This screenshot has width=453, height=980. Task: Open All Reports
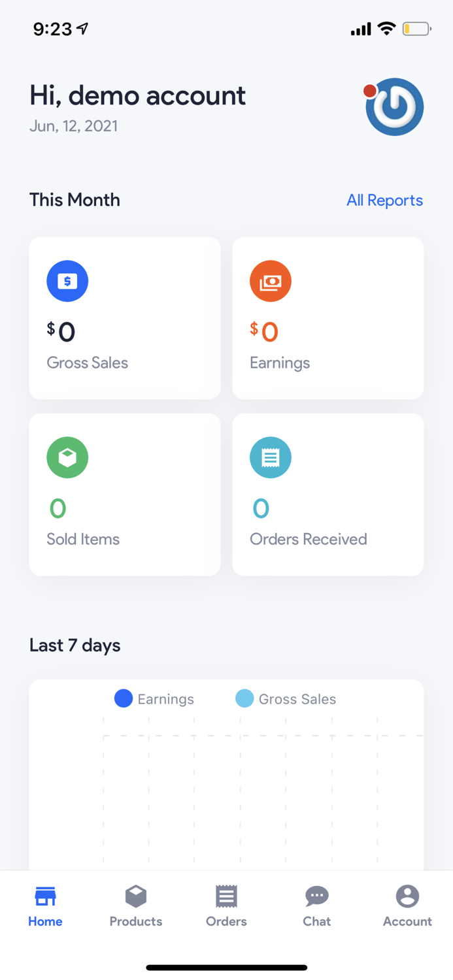click(384, 200)
